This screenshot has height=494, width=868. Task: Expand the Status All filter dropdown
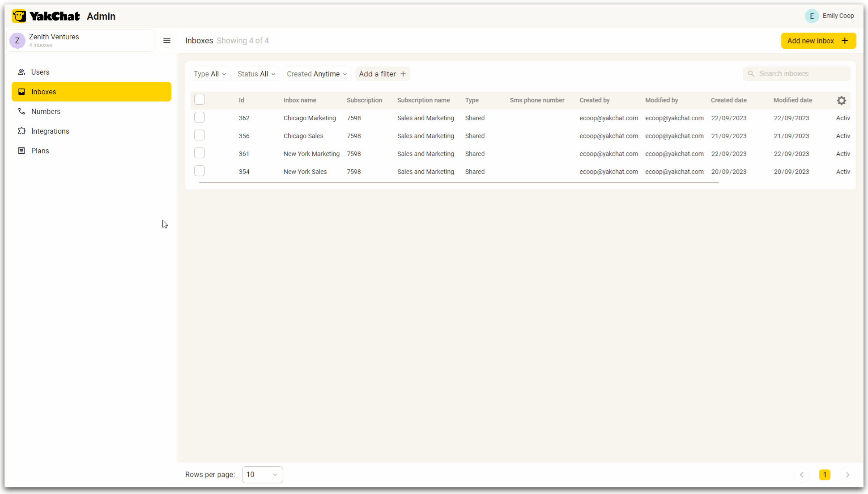point(255,73)
